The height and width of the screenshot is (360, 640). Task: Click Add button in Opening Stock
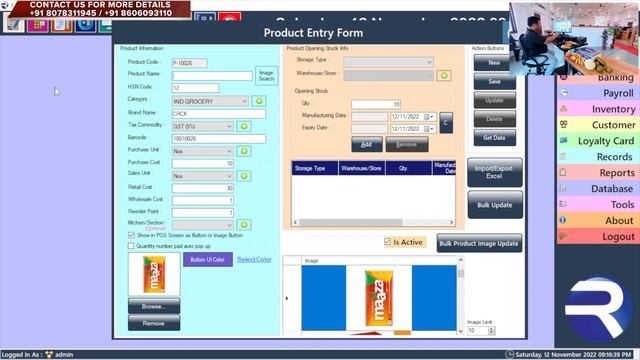point(367,144)
